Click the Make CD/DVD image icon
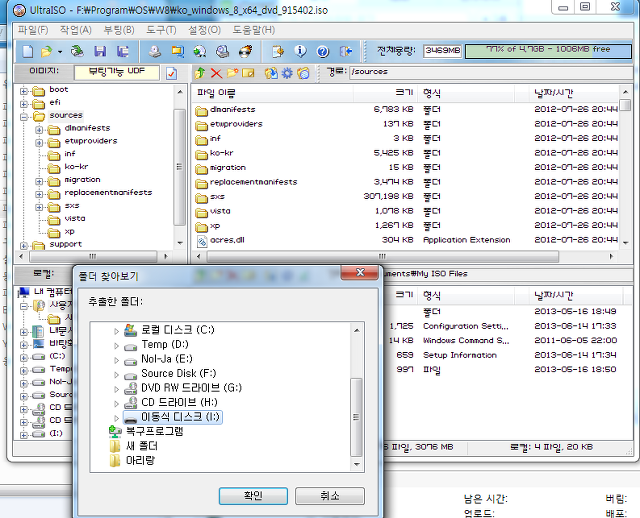Viewport: 640px width, 518px height. pyautogui.click(x=155, y=51)
